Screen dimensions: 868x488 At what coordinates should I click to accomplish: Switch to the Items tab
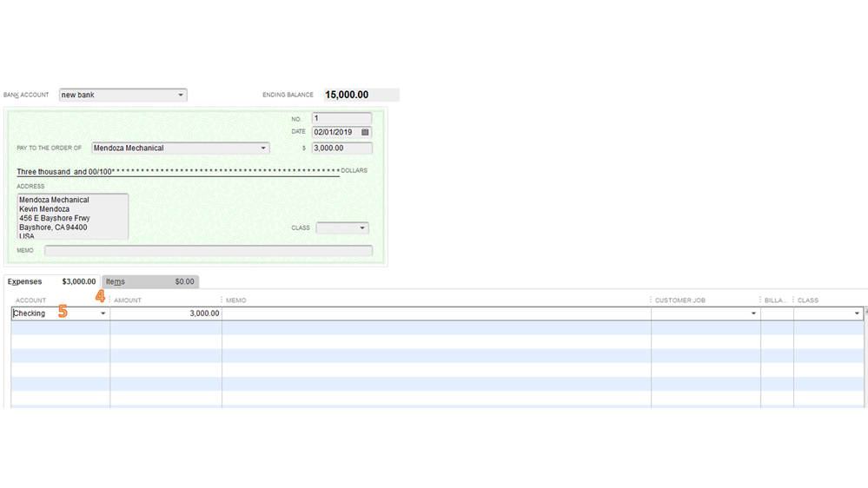tap(150, 281)
